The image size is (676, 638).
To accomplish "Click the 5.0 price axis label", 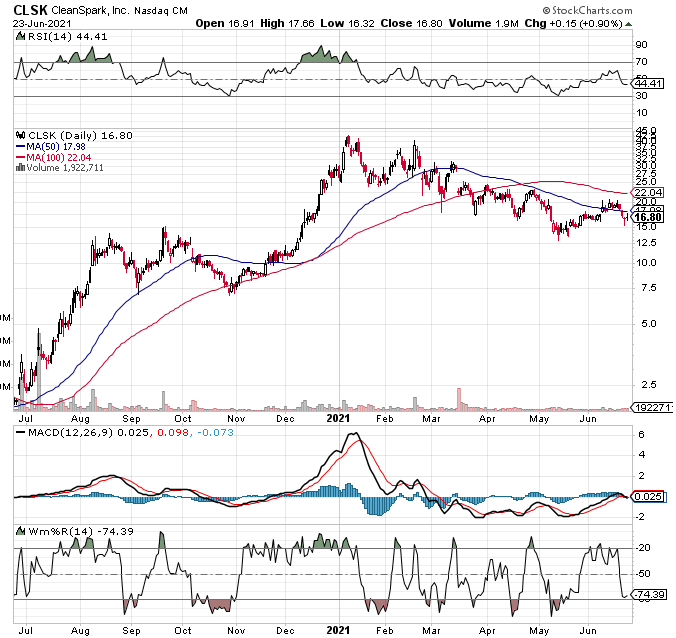I will 649,324.
